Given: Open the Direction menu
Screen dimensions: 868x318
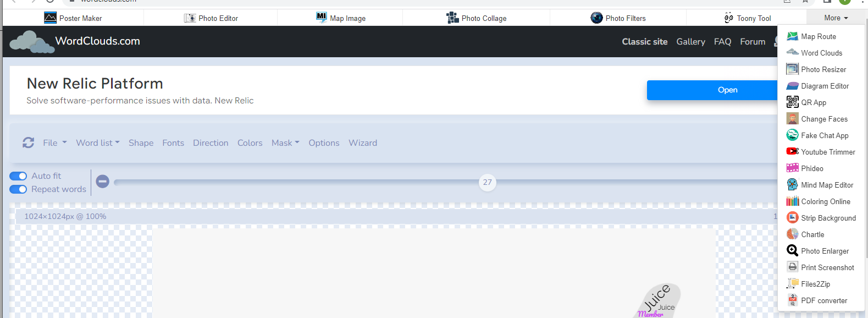Looking at the screenshot, I should click(x=211, y=143).
